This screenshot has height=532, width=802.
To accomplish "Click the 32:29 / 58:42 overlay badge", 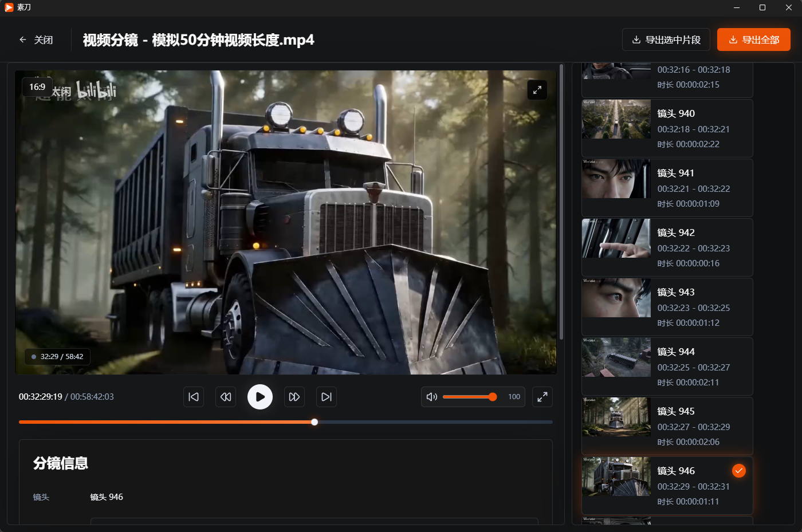I will coord(57,357).
